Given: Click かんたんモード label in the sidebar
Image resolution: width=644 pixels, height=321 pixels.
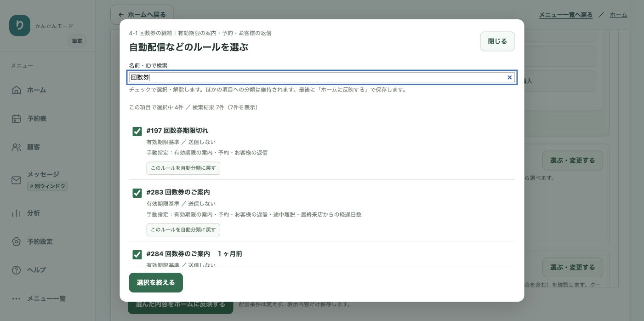Looking at the screenshot, I should pos(54,26).
